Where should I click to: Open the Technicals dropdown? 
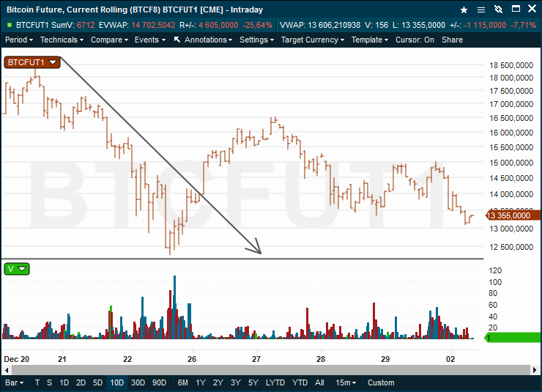coord(62,40)
